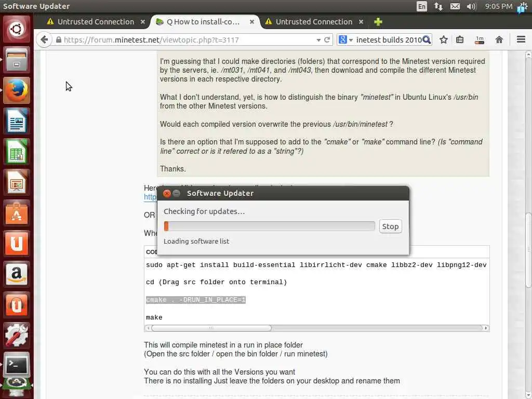The image size is (532, 399).
Task: Open the Files manager launcher icon
Action: pos(16,60)
